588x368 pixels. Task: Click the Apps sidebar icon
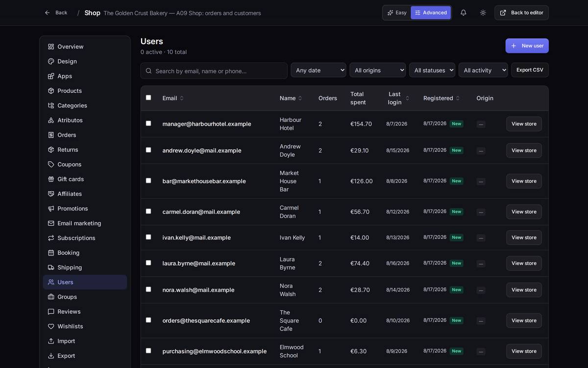[x=51, y=76]
